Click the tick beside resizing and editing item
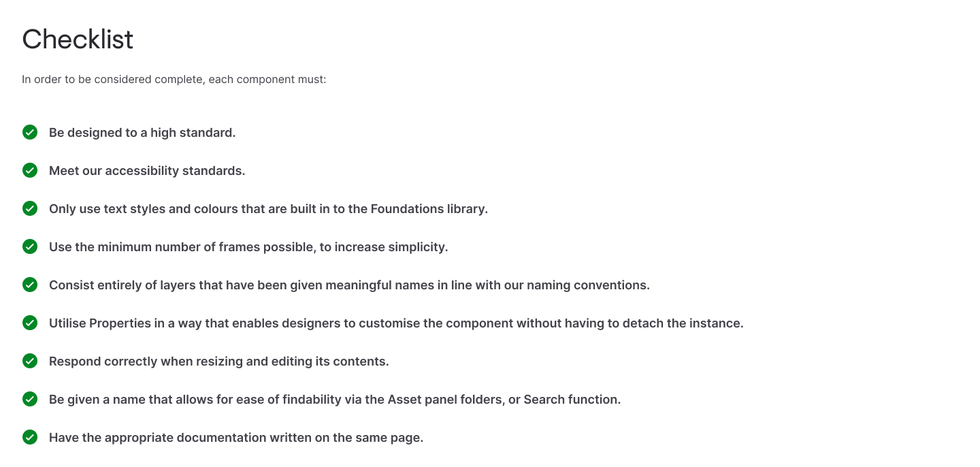The height and width of the screenshot is (467, 980). (30, 361)
